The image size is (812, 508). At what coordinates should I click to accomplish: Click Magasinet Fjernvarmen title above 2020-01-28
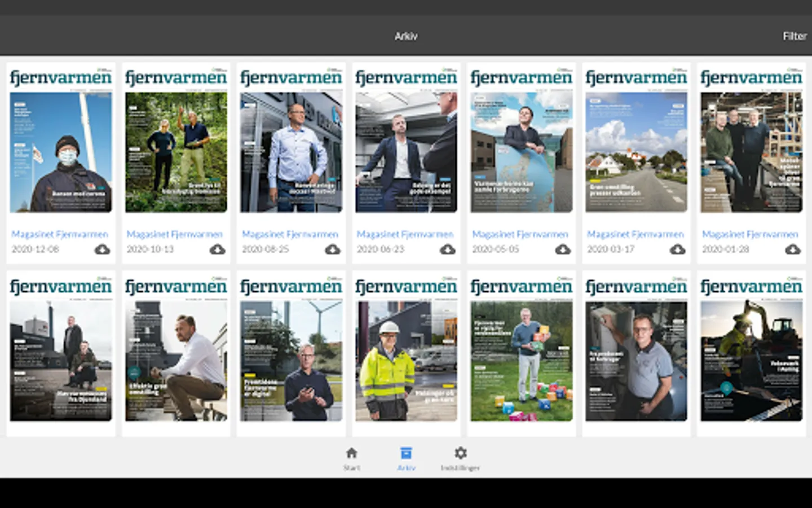pyautogui.click(x=751, y=234)
